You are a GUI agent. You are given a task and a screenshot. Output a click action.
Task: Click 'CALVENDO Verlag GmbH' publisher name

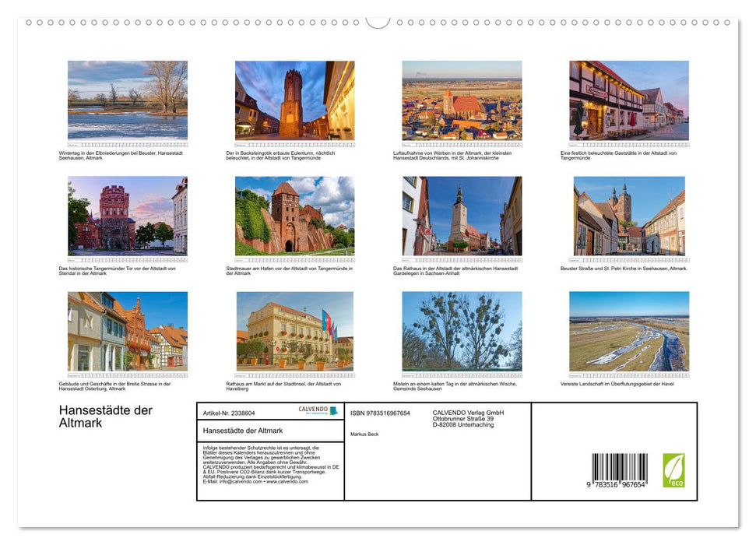[468, 413]
